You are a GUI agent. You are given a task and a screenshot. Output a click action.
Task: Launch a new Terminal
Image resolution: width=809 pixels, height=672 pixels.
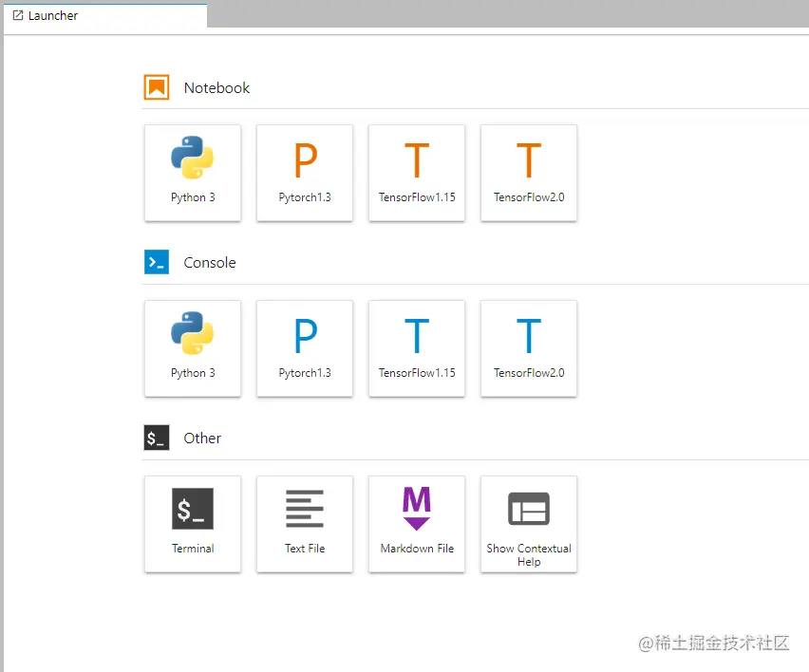coord(193,524)
